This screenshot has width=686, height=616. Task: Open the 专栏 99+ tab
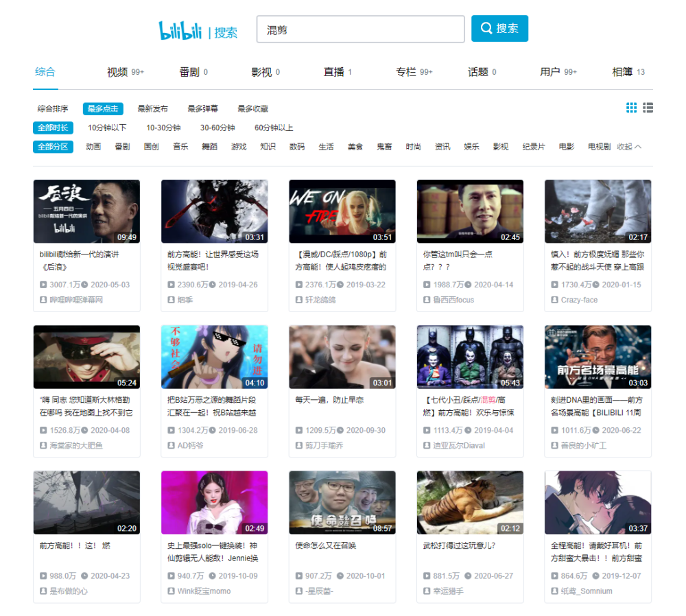point(414,72)
